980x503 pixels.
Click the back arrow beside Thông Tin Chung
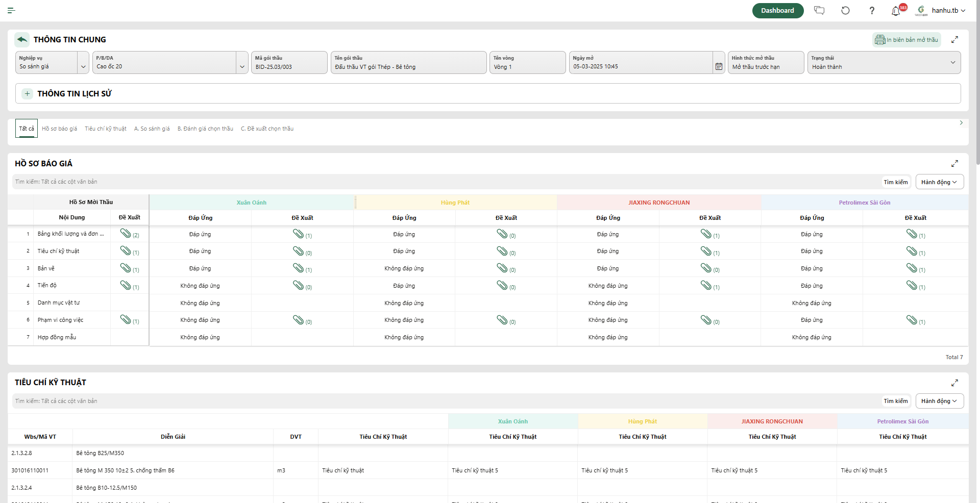click(x=22, y=39)
